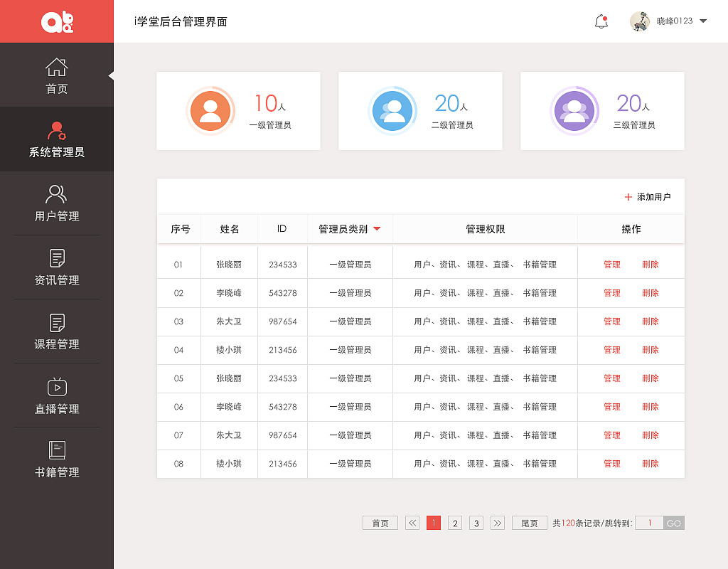Select the 一级管理员 avatar icon card
728x569 pixels.
point(210,111)
